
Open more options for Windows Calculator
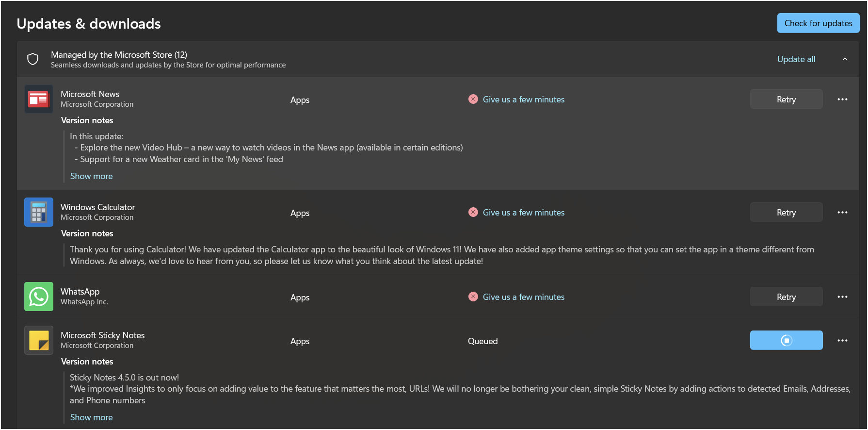(842, 212)
